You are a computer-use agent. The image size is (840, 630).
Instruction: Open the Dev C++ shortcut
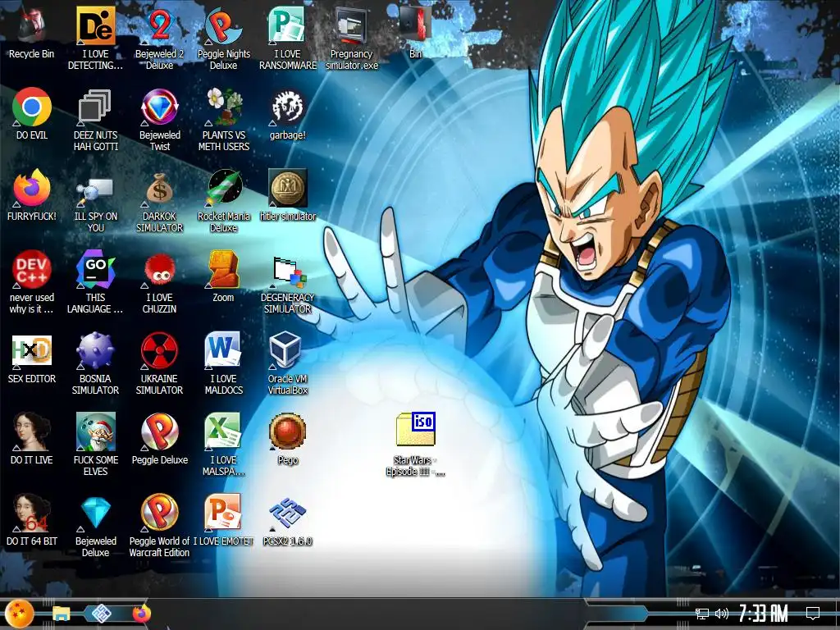[x=32, y=269]
